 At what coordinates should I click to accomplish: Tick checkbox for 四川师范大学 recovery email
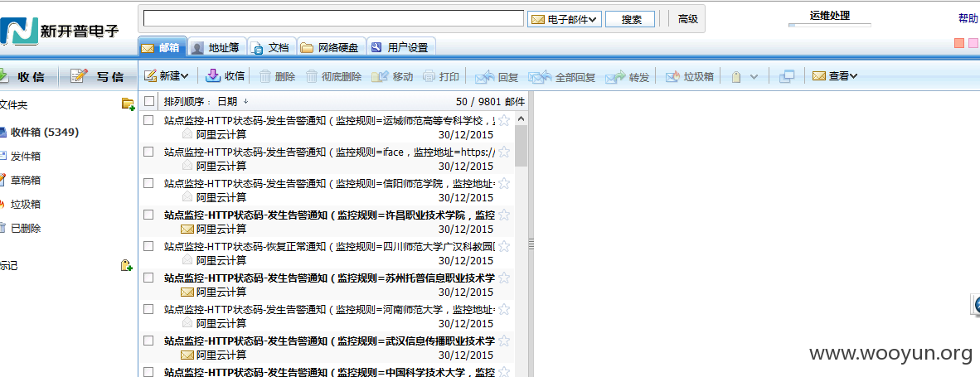tap(148, 246)
